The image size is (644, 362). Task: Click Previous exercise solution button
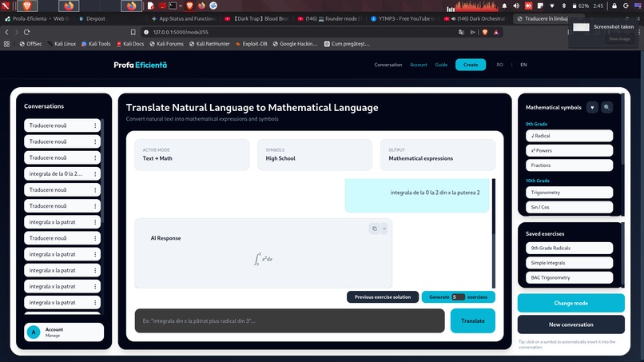click(x=383, y=297)
